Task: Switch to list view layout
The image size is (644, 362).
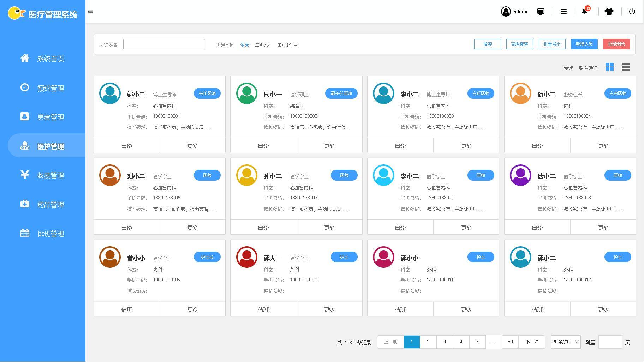Action: tap(626, 67)
